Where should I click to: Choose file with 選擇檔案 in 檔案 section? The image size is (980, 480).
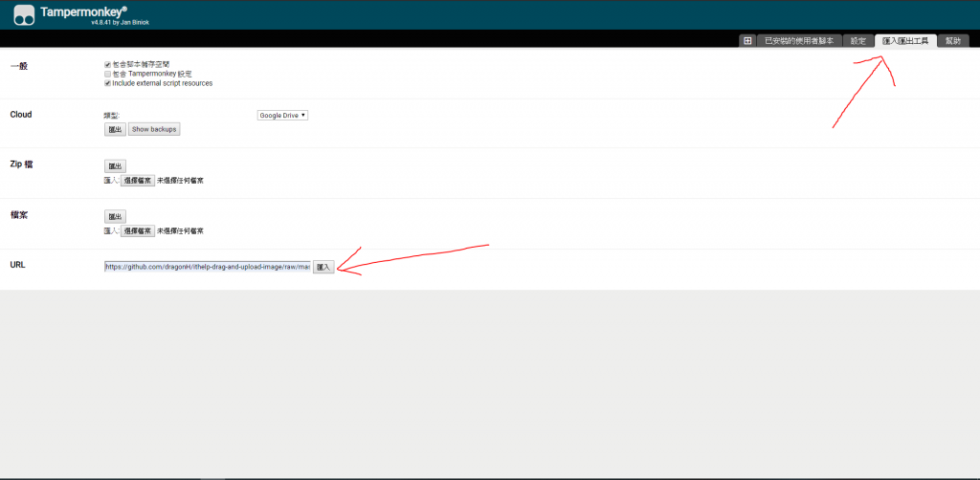[138, 231]
